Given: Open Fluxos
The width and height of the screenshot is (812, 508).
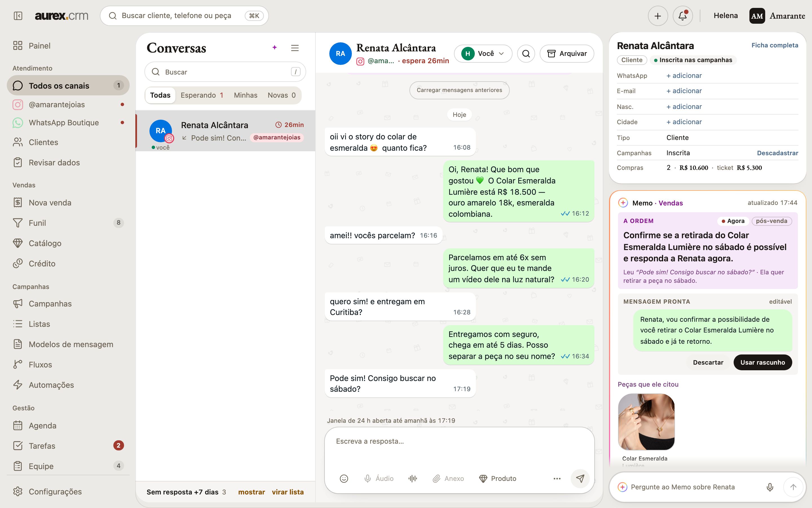Looking at the screenshot, I should tap(68, 365).
